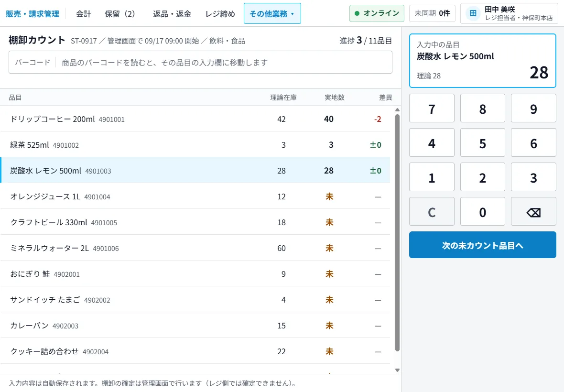Click the item list vertical scrollbar
Viewport: 564px width, 392px height.
pos(397,232)
